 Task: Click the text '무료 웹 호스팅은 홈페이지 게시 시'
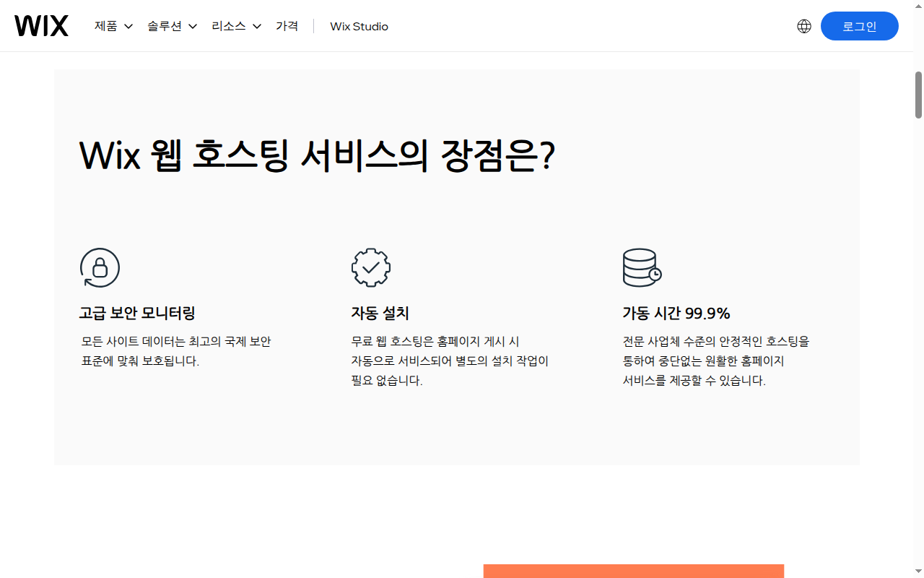(435, 341)
